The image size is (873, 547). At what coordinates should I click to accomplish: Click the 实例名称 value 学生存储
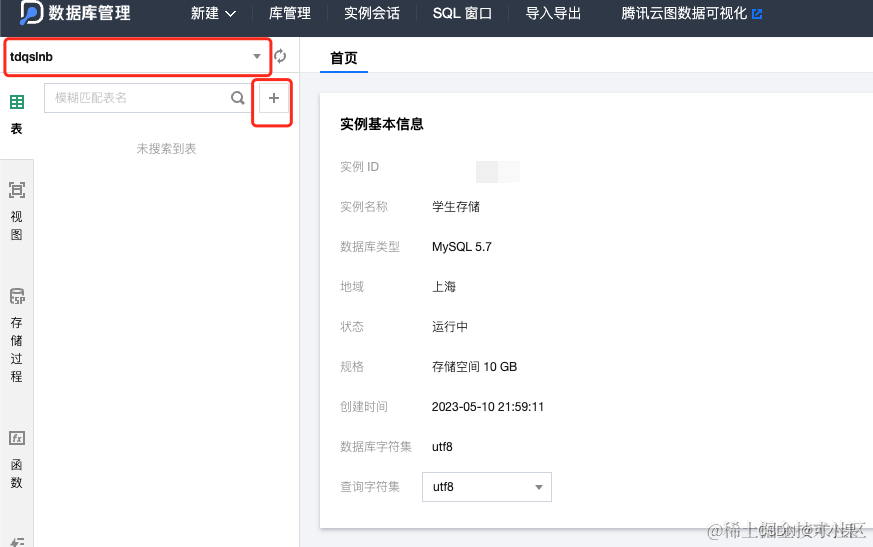(456, 207)
